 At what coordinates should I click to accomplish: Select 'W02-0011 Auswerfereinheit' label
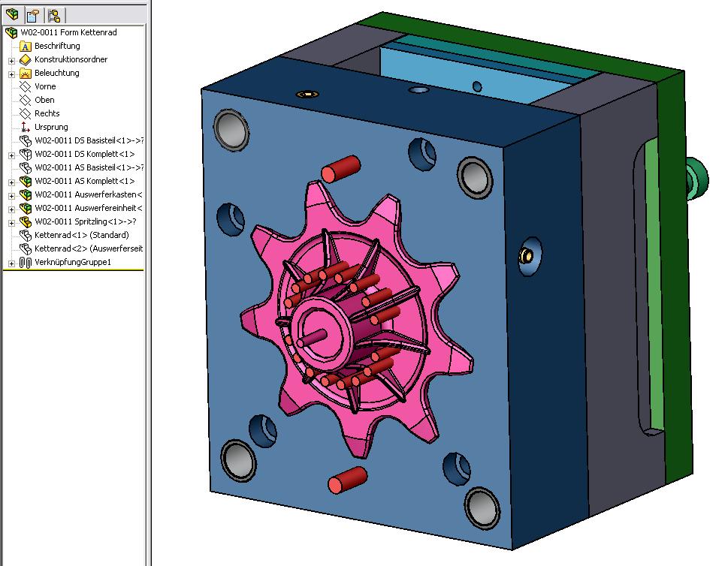[x=88, y=208]
